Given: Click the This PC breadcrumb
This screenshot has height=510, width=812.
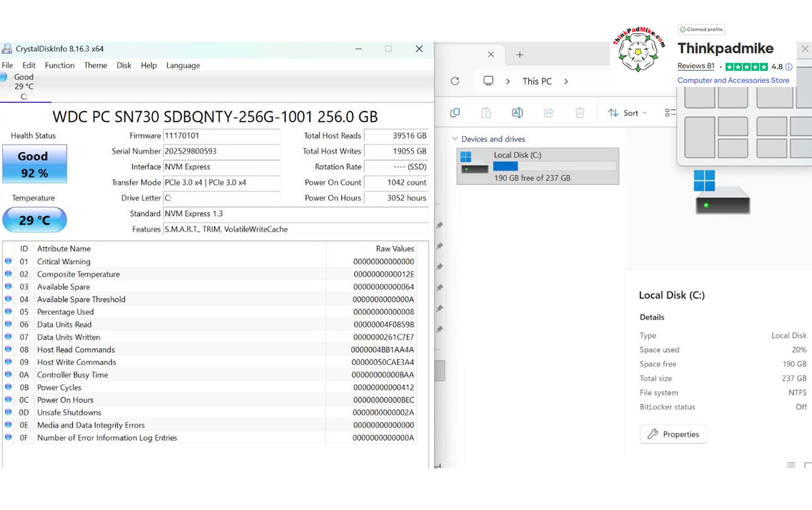Looking at the screenshot, I should point(537,81).
